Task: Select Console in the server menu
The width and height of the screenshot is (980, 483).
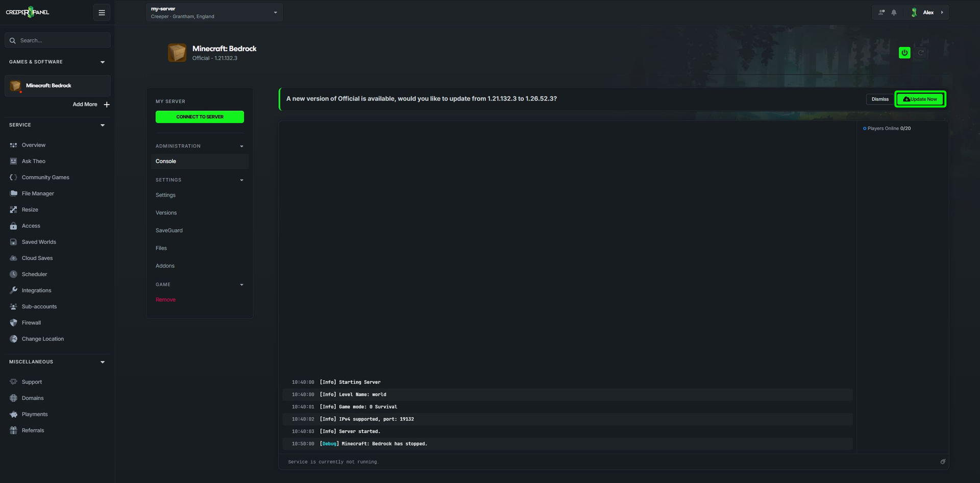Action: 200,161
